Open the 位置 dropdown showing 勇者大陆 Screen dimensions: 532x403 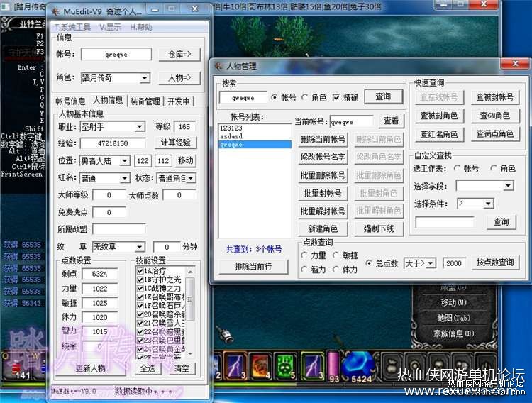[125, 160]
